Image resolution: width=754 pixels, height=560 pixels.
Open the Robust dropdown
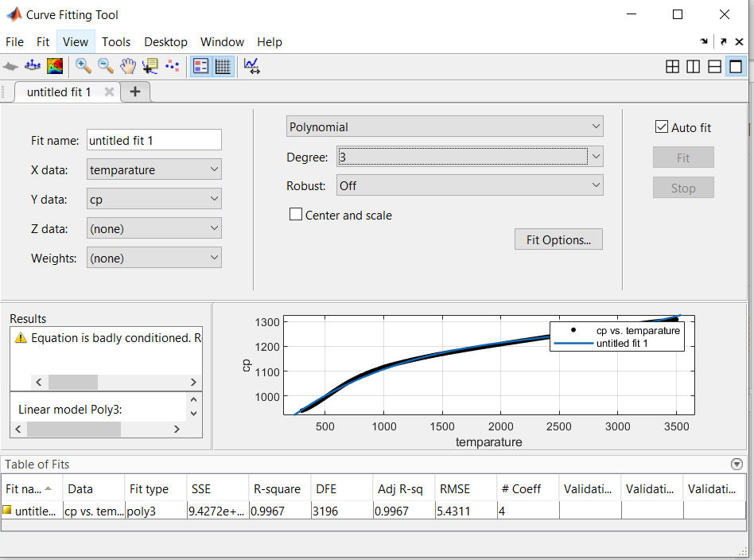(x=595, y=185)
